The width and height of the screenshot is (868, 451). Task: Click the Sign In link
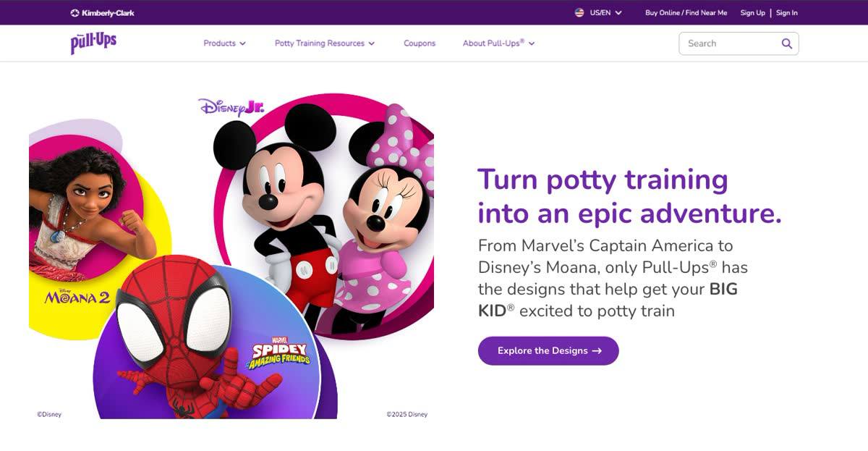[x=787, y=12]
